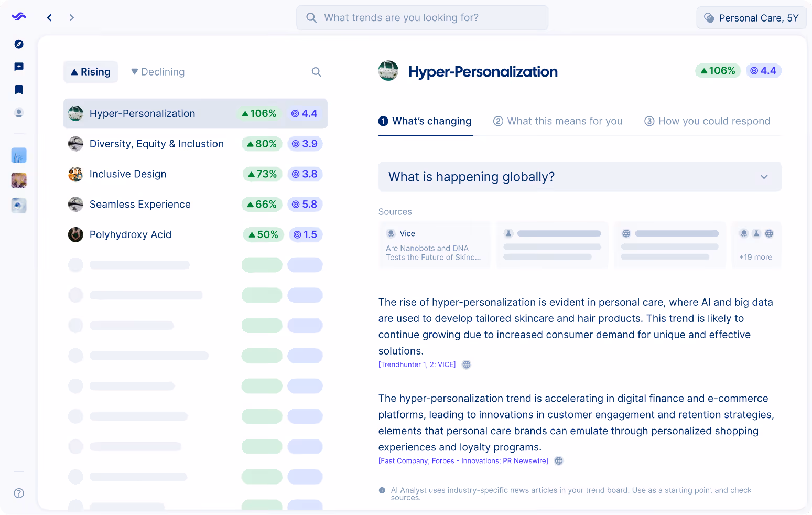
Task: Open the bookmarks icon in sidebar
Action: 19,90
